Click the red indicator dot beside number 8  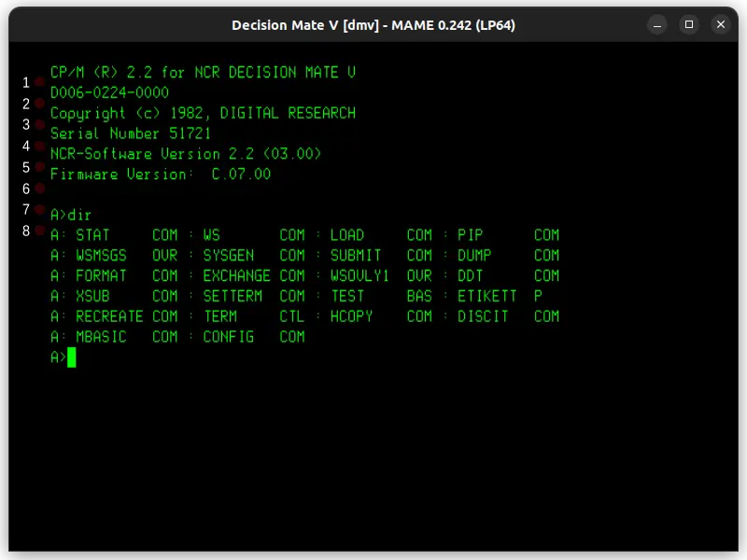pyautogui.click(x=39, y=231)
